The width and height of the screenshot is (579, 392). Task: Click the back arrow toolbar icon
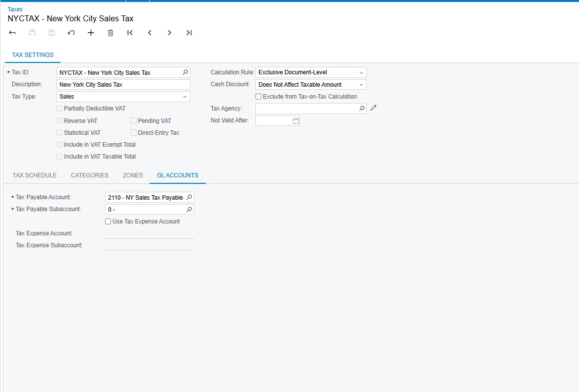point(12,33)
